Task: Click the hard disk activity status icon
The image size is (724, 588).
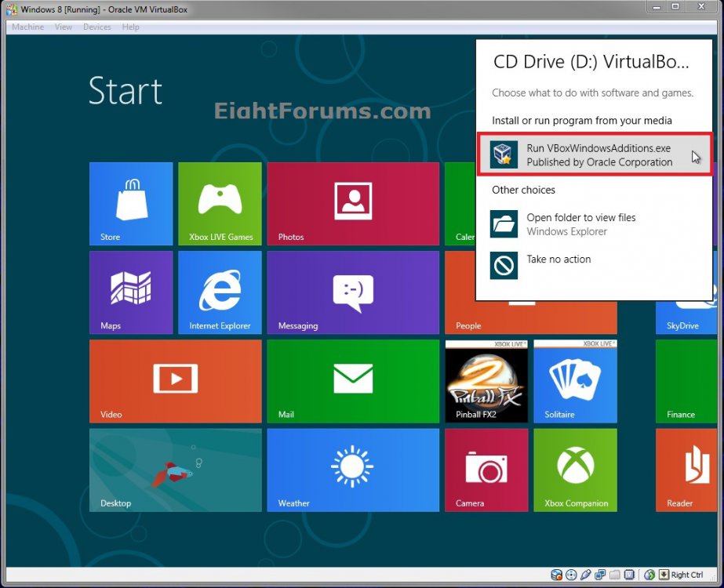Action: coord(557,575)
